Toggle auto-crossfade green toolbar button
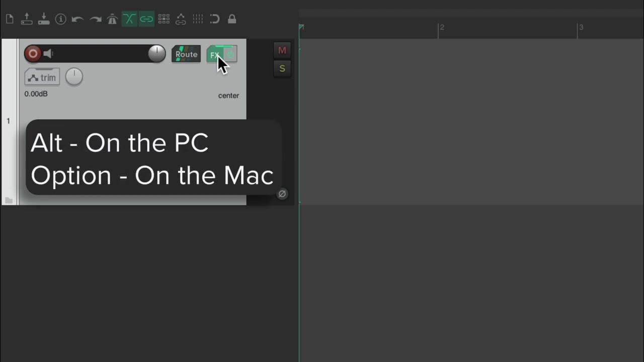644x362 pixels. pos(129,19)
